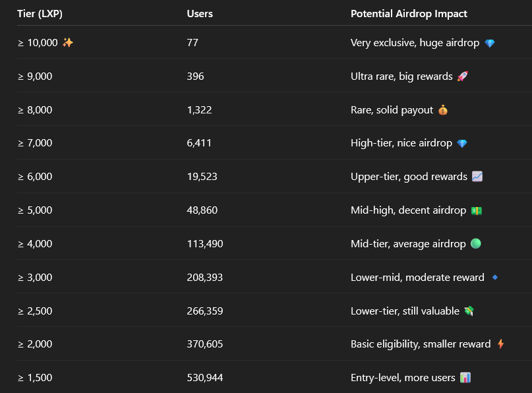Screen dimensions: 532x393
Task: Click the ≥ 2,500 tier cell
Action: coord(35,311)
